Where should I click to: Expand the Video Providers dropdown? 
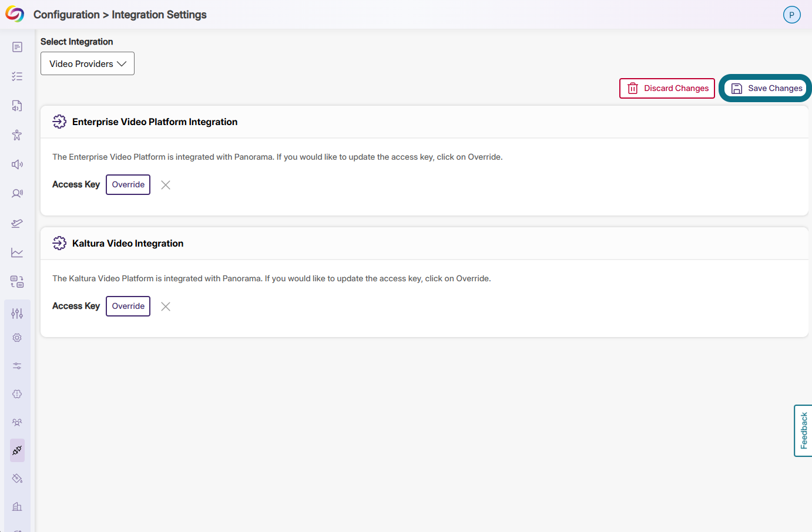pyautogui.click(x=88, y=63)
